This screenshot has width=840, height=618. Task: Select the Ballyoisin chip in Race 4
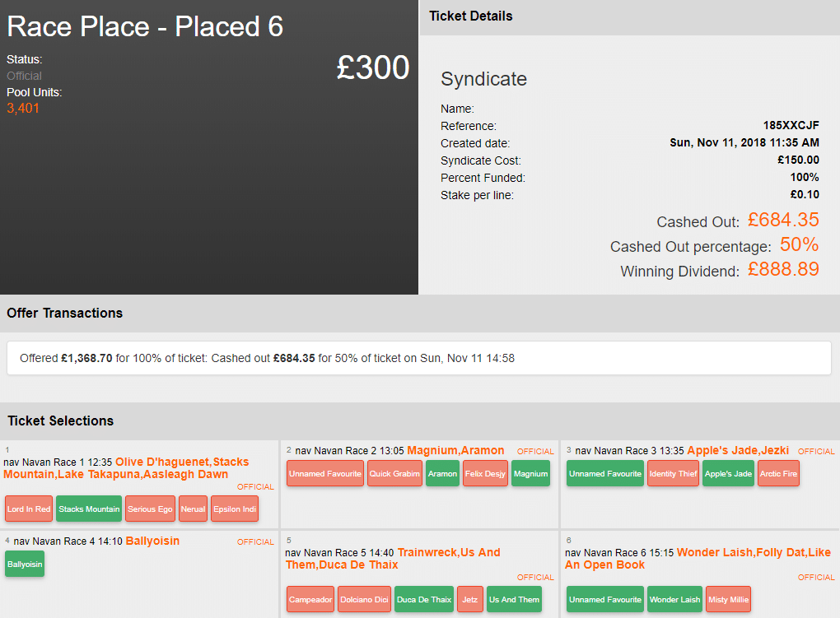coord(25,565)
